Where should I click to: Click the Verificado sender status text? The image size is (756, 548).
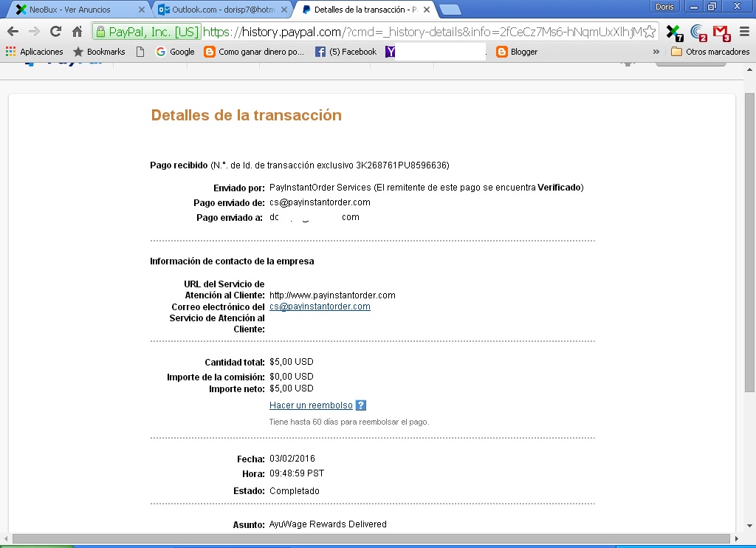click(559, 187)
